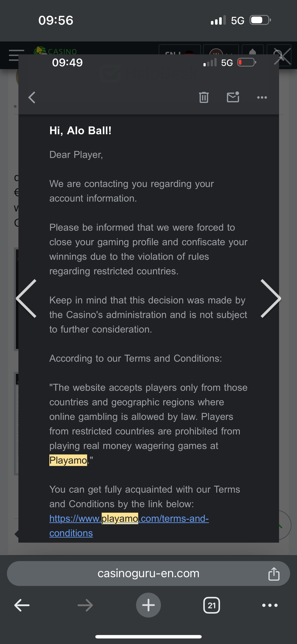
Task: Go to the previous lightbox image
Action: pos(26,299)
